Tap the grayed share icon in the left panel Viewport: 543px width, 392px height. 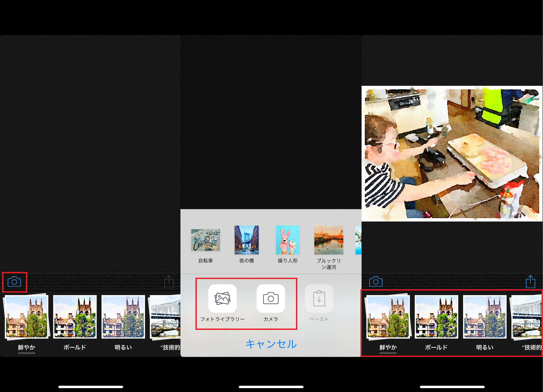pos(169,282)
